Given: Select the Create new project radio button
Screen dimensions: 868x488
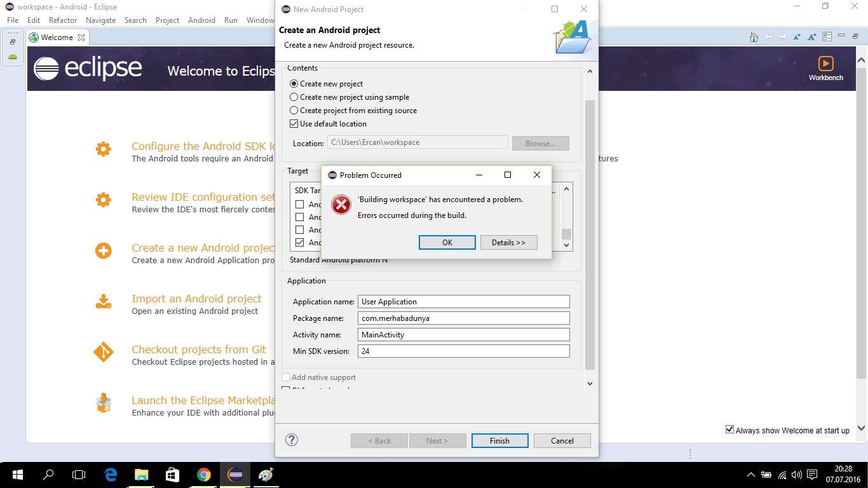Looking at the screenshot, I should 294,84.
